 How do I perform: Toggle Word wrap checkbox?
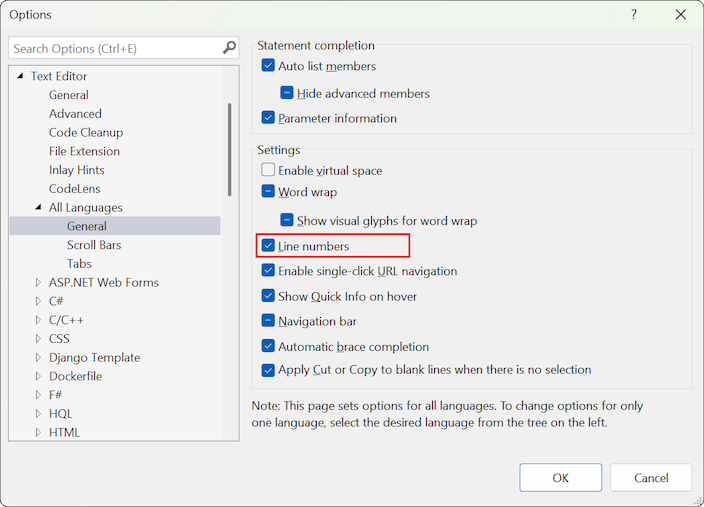click(268, 192)
